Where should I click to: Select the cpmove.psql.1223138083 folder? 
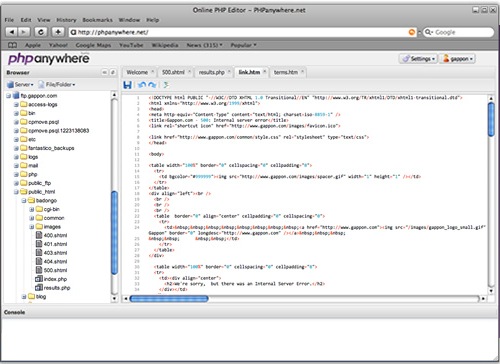pyautogui.click(x=59, y=131)
